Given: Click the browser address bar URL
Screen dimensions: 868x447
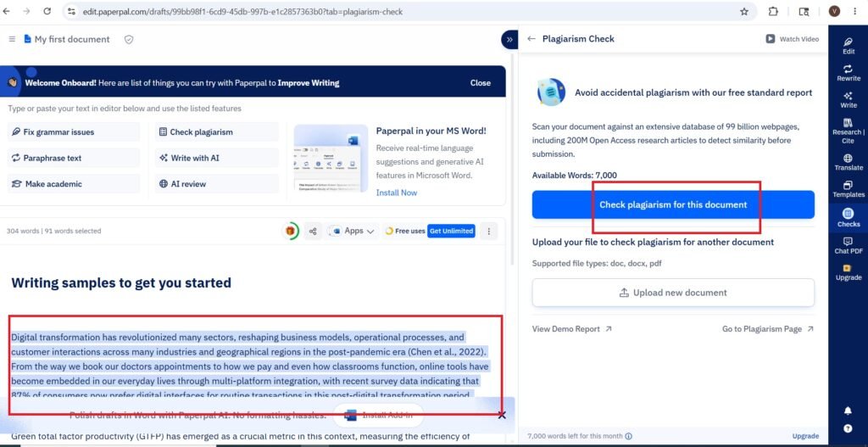Looking at the screenshot, I should [x=243, y=12].
